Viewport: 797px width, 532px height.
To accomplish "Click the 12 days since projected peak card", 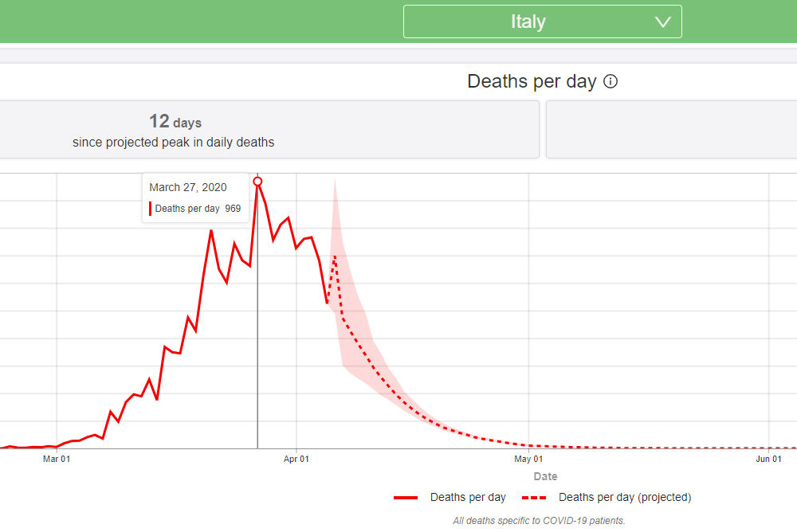I will 269,130.
